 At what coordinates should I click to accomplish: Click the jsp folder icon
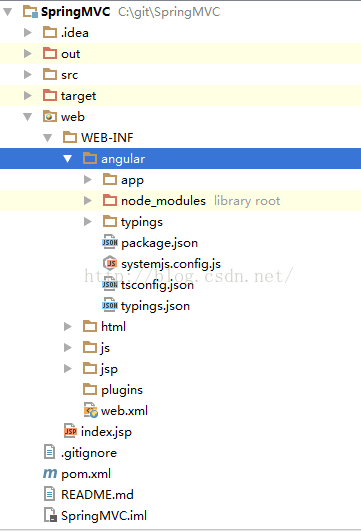click(90, 368)
